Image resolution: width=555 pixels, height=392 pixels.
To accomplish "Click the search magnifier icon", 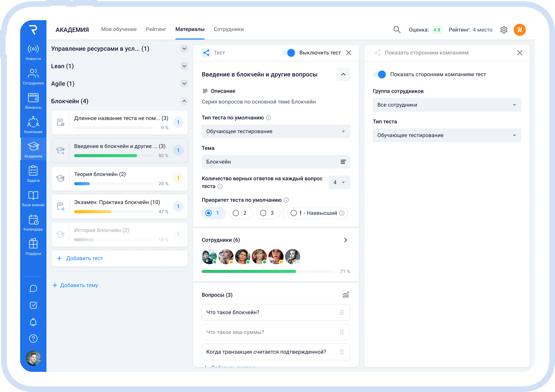I will 397,30.
